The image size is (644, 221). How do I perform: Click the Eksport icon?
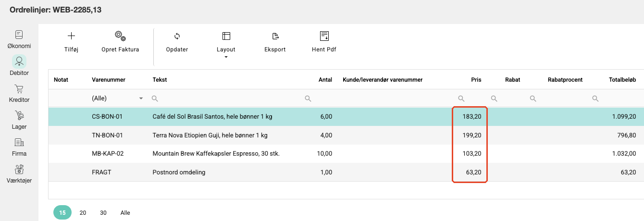275,36
